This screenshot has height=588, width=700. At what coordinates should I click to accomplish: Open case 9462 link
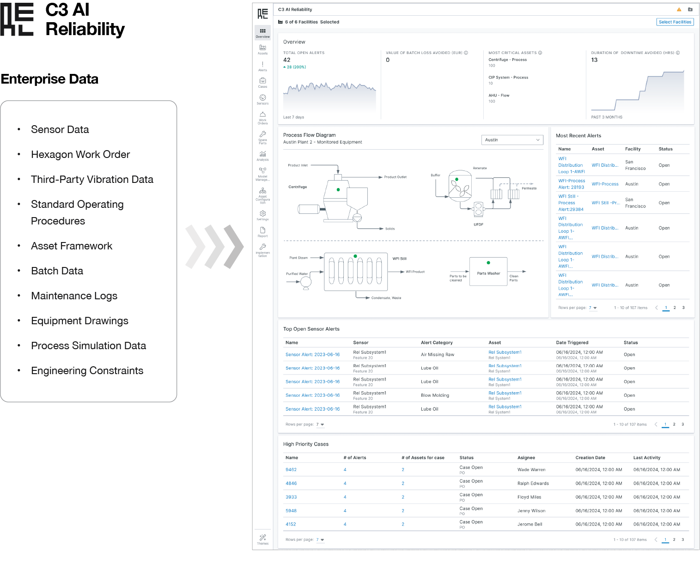291,470
